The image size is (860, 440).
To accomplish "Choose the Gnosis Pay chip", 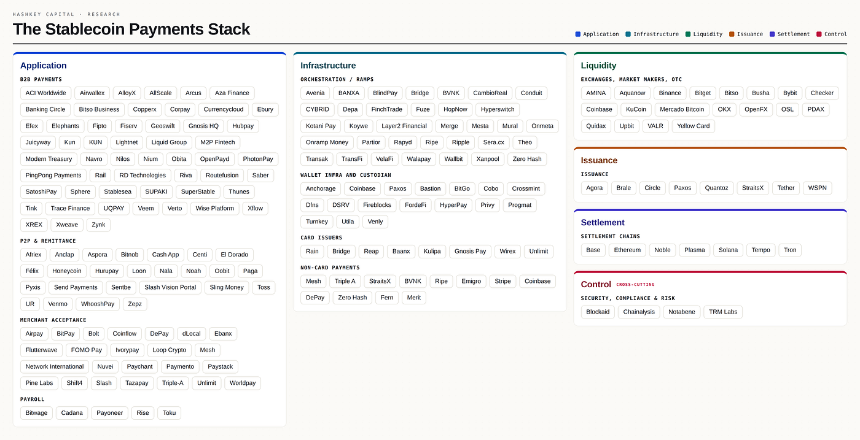I will tap(471, 251).
